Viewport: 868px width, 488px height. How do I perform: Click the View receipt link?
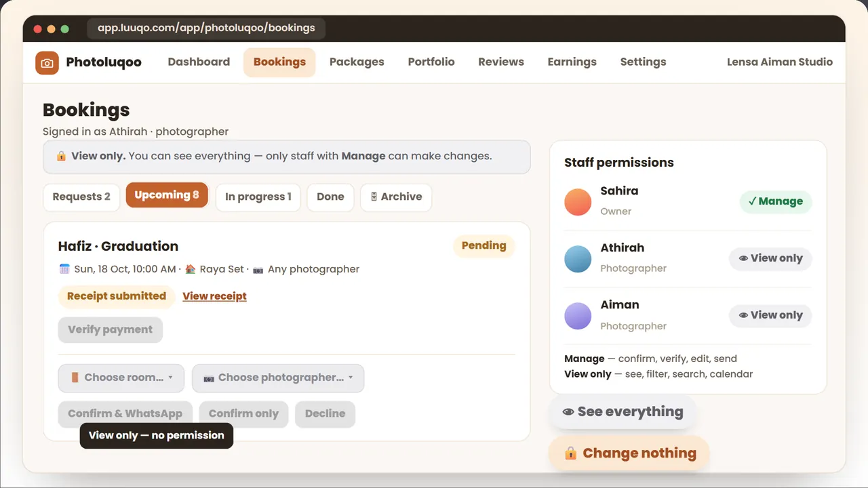point(214,296)
